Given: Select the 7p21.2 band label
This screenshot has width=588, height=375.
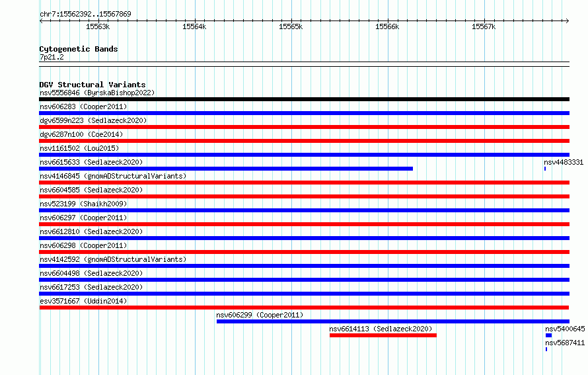Looking at the screenshot, I should [52, 57].
